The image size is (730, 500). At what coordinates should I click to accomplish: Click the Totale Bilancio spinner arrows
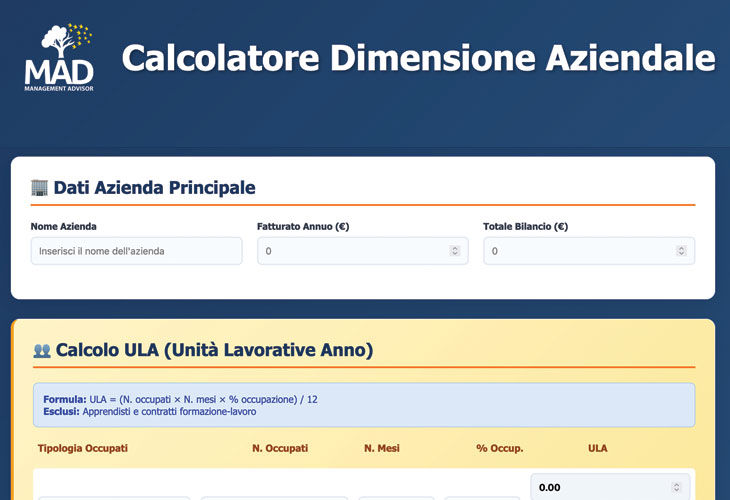[681, 251]
